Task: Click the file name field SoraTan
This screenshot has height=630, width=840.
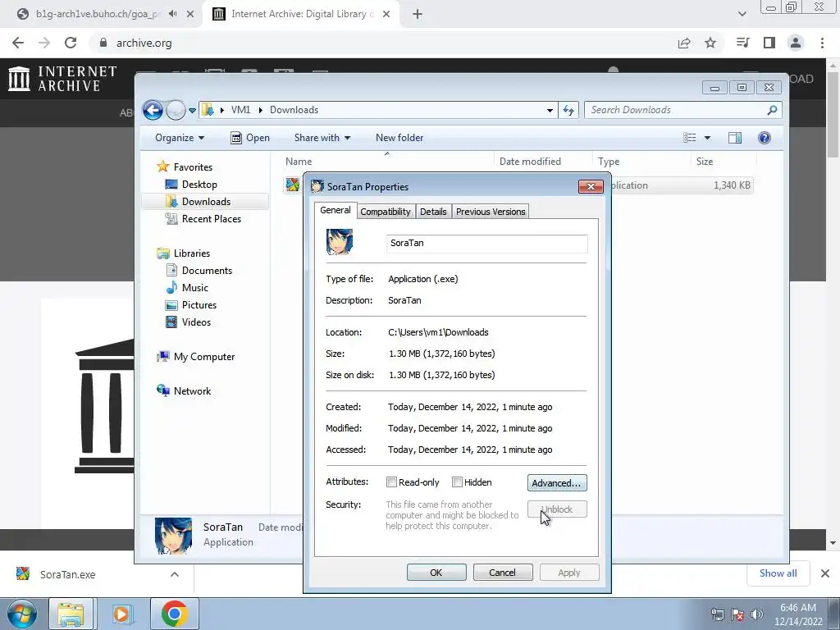Action: point(486,243)
